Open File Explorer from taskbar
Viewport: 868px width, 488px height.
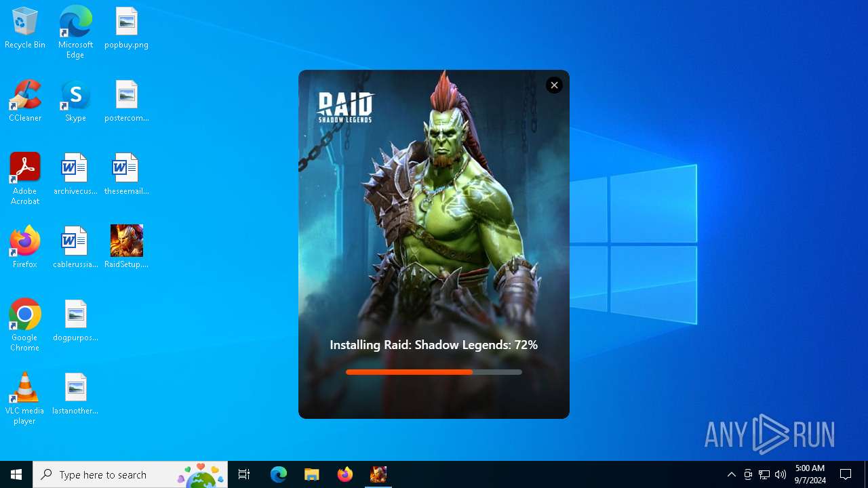311,474
